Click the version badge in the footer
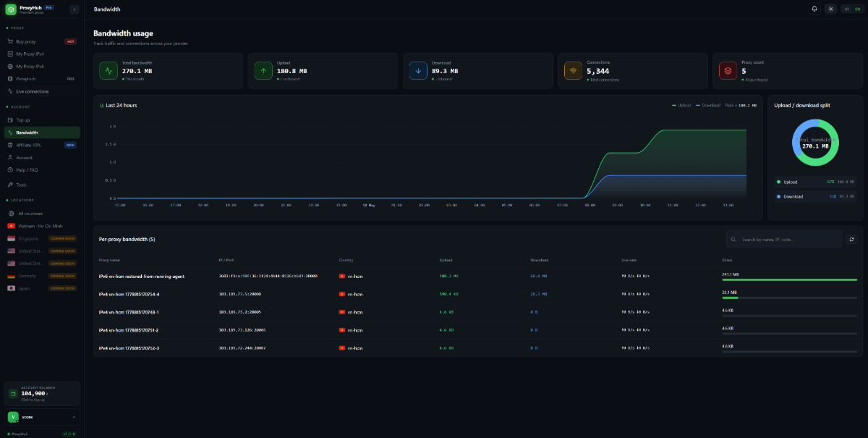Screen dimensions: 868x438 click(x=69, y=434)
